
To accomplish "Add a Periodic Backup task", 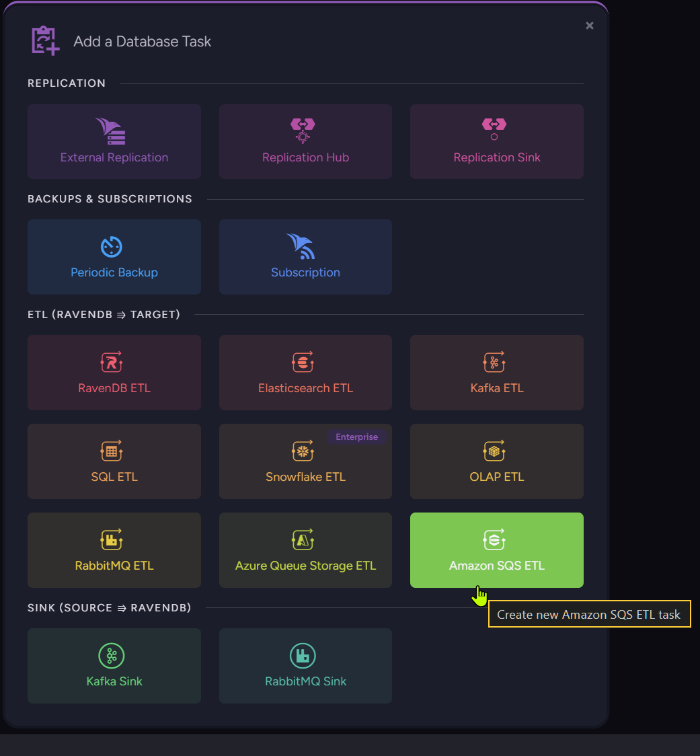I will [114, 256].
